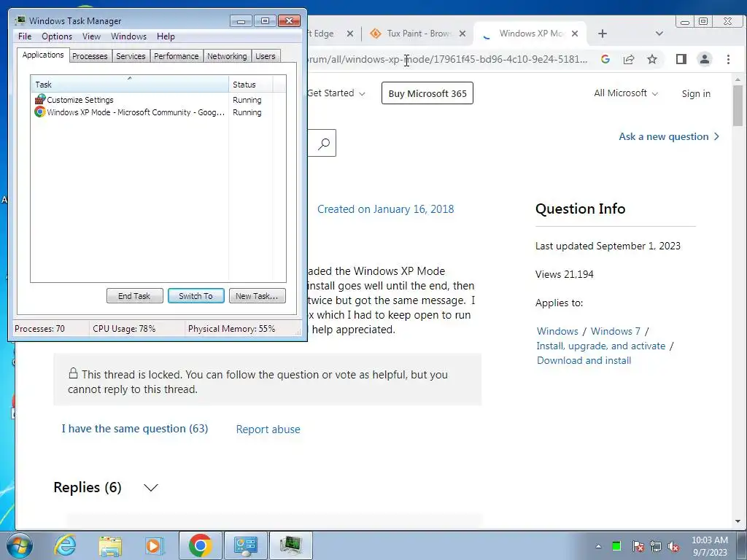Expand the Get Started dropdown
Image resolution: width=747 pixels, height=560 pixels.
[336, 93]
